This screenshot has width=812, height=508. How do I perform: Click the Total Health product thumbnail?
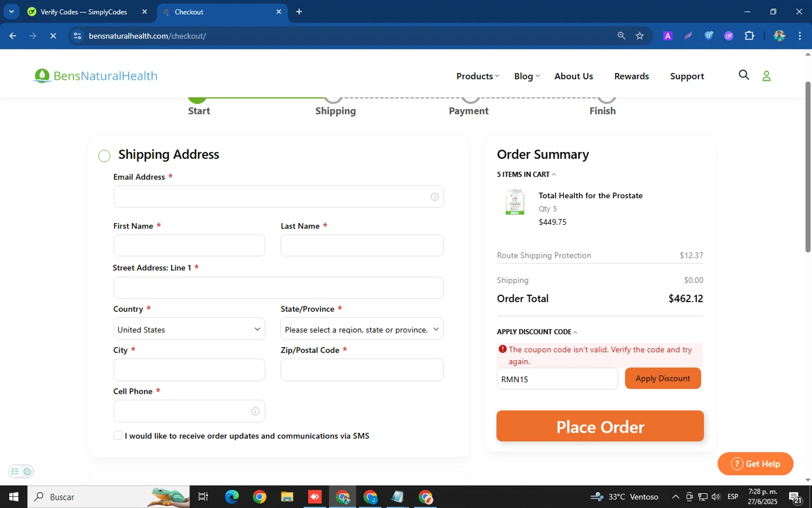pyautogui.click(x=515, y=202)
